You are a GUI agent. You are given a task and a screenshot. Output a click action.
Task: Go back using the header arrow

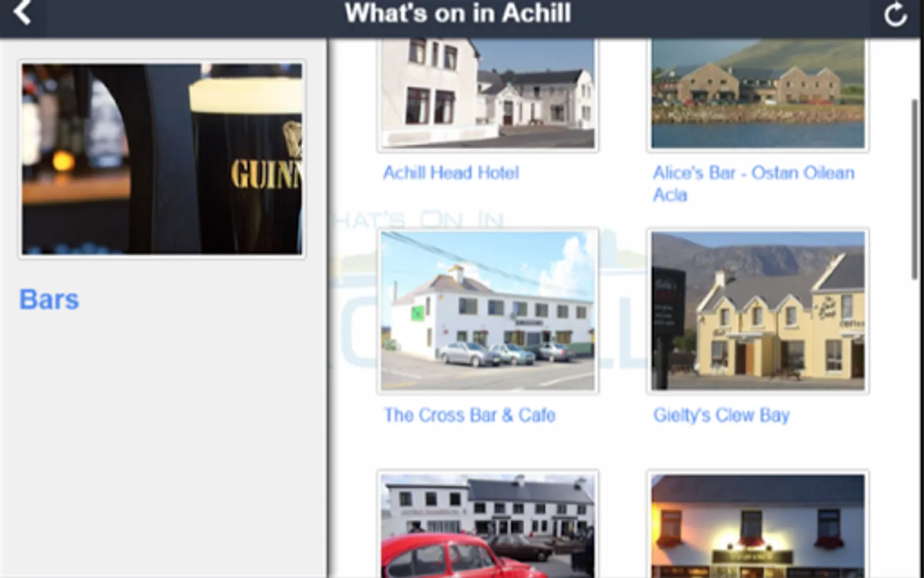click(x=23, y=13)
